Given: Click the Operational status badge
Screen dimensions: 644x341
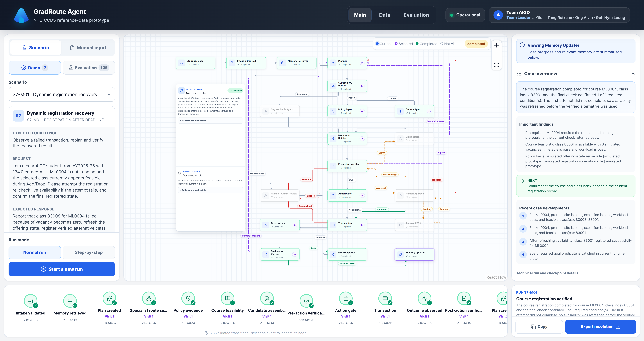Looking at the screenshot, I should point(465,15).
